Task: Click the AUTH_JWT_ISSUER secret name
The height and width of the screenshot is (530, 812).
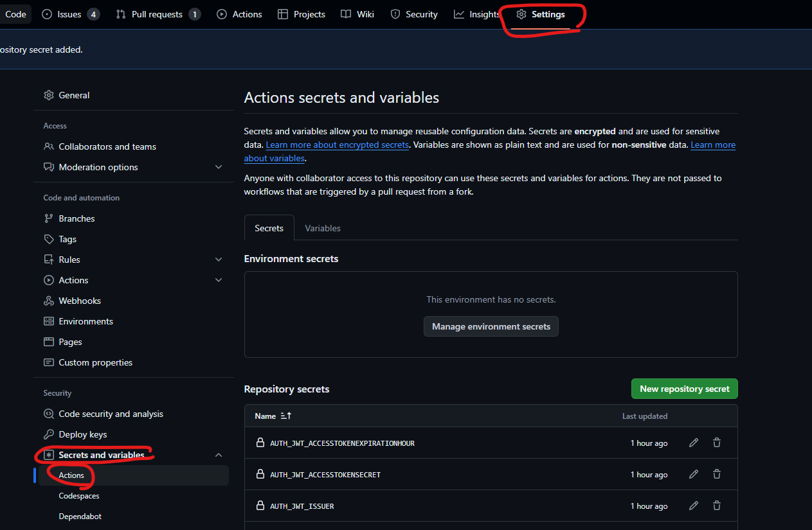Action: point(302,506)
